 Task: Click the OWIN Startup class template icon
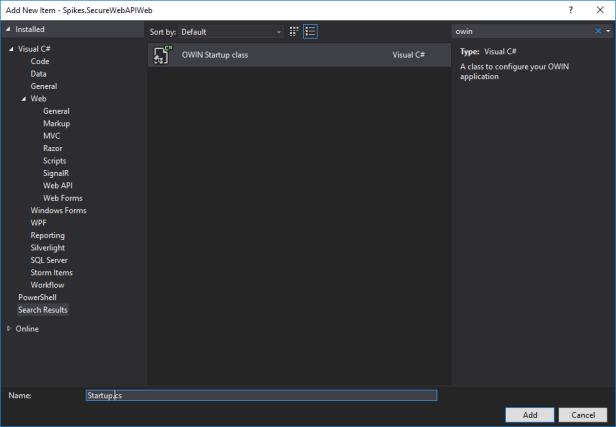click(x=163, y=55)
